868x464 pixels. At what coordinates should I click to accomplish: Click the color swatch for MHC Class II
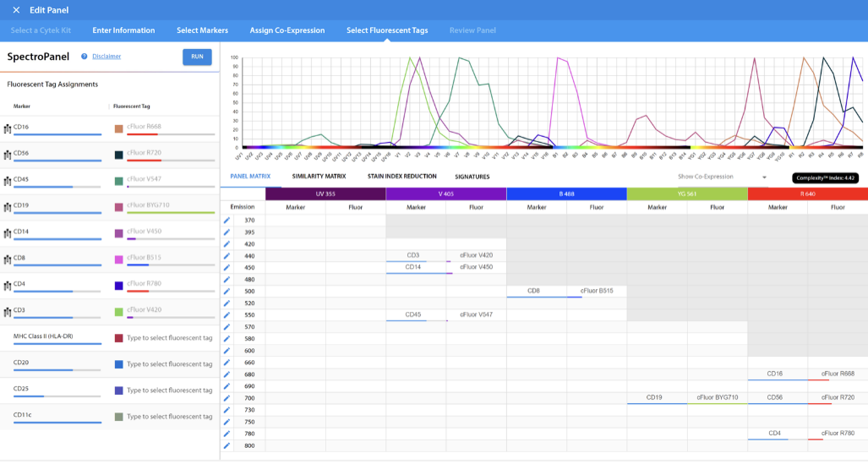coord(119,338)
